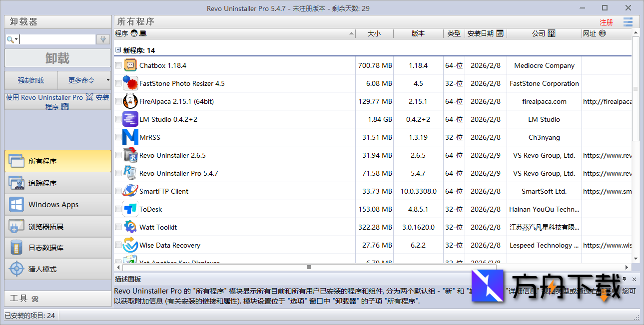Open the hamburger menu at top right

coord(628,22)
